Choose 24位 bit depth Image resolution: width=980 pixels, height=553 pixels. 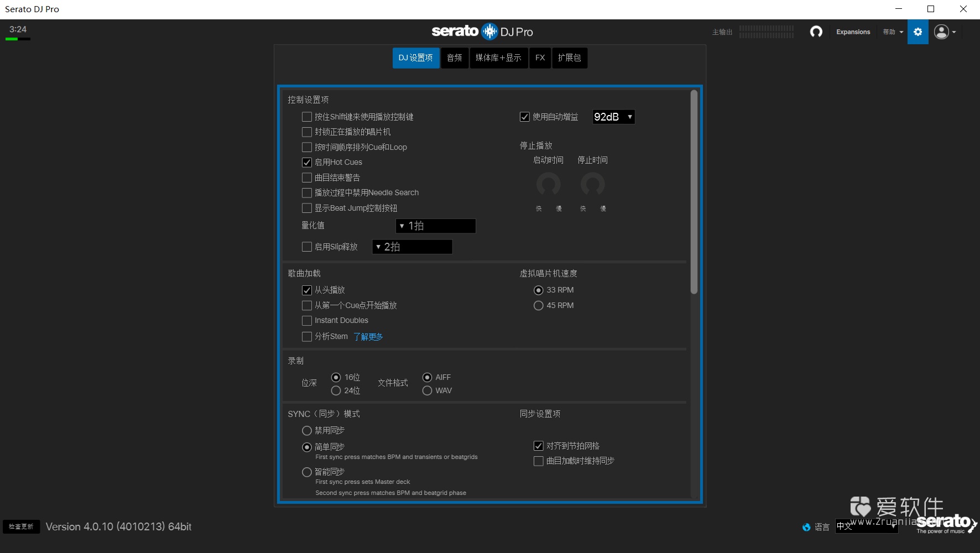point(336,390)
